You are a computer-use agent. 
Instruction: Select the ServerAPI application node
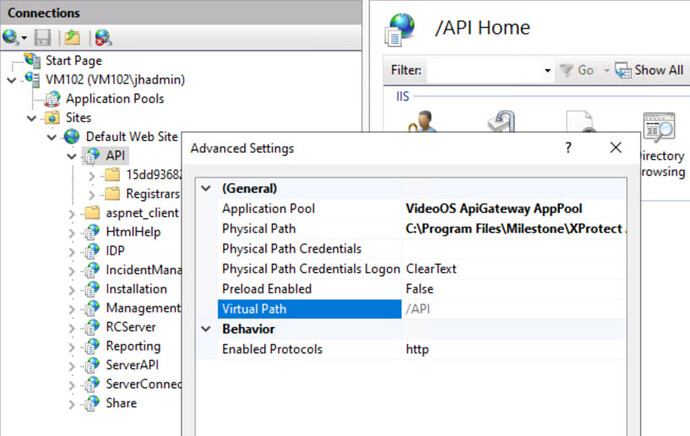point(132,365)
